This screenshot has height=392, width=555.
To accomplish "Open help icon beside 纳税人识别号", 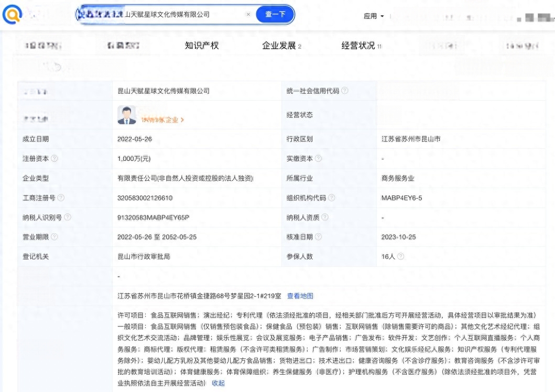I will pos(67,217).
